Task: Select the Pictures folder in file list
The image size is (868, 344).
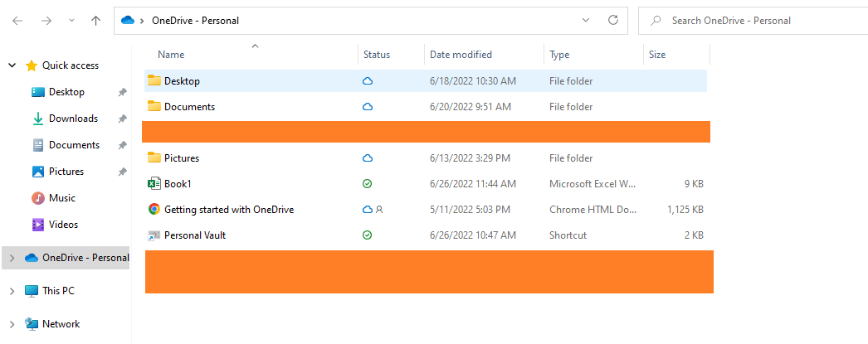Action: pyautogui.click(x=425, y=158)
